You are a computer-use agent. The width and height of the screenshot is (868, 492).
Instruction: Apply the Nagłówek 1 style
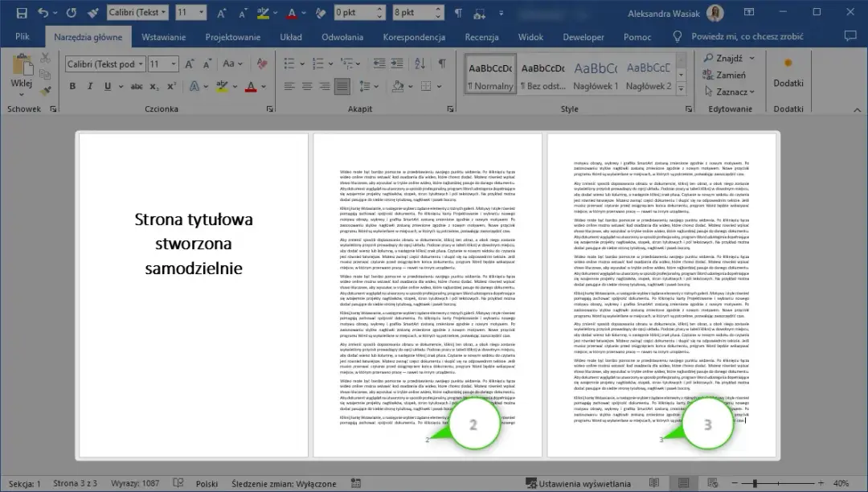coord(596,76)
